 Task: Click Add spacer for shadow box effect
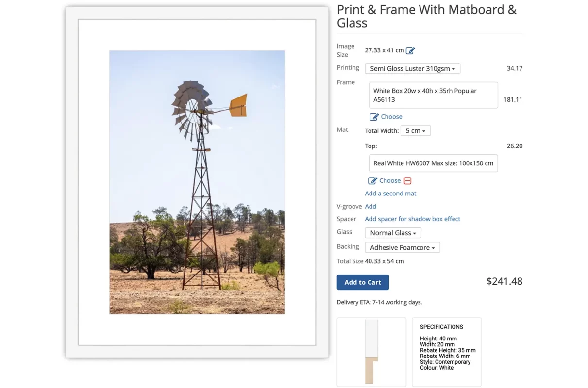pos(412,219)
